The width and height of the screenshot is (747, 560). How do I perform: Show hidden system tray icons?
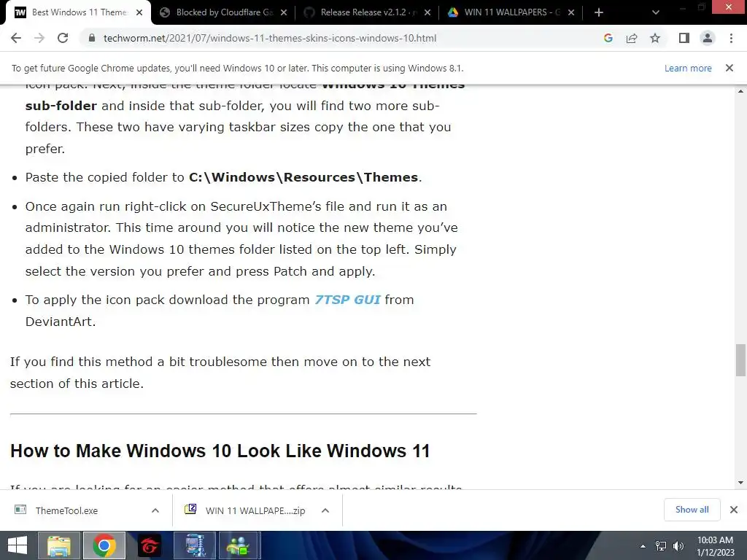643,546
